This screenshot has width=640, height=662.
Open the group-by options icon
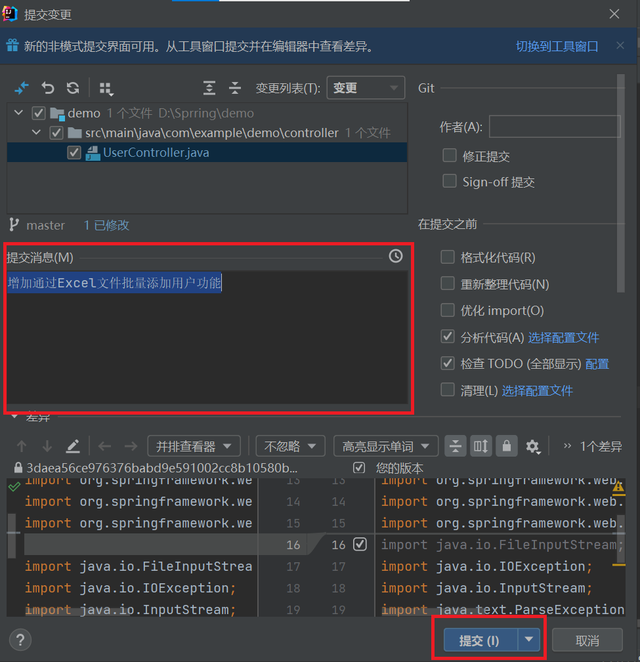pos(106,89)
